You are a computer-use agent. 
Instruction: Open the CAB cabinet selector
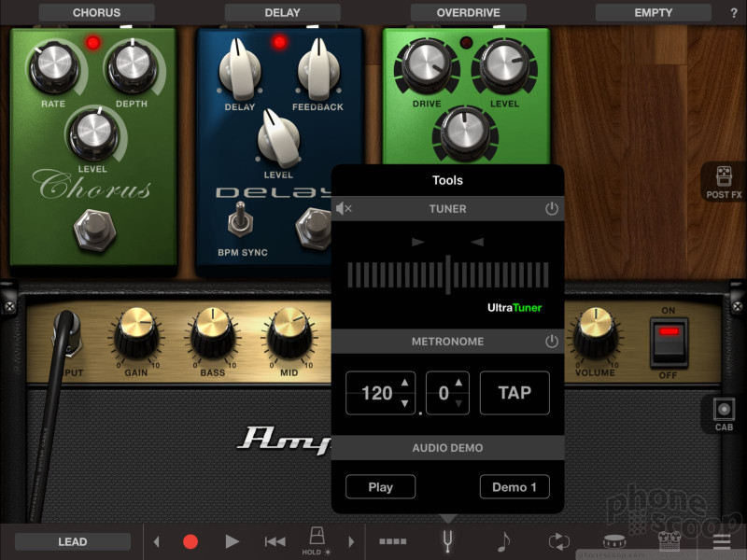[724, 413]
